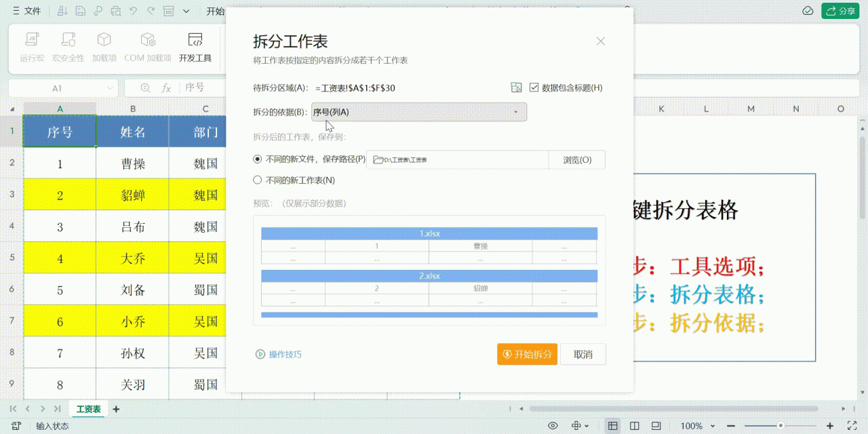Click the cell containing 大乔
868x434 pixels.
point(132,258)
